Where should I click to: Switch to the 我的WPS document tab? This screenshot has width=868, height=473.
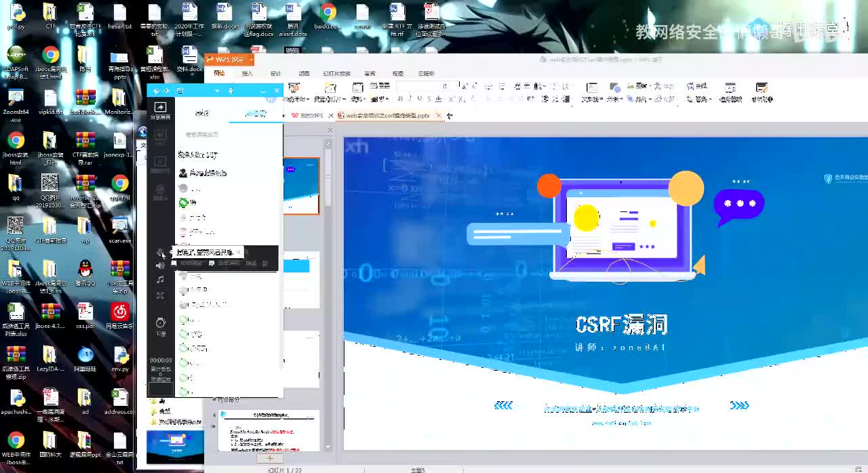point(307,115)
